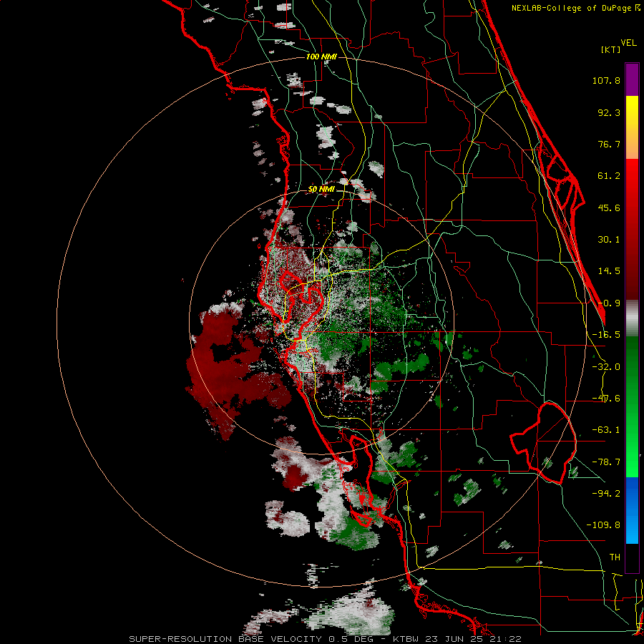Click the 107.8 velocity scale value
Image resolution: width=644 pixels, height=644 pixels.
(x=606, y=80)
